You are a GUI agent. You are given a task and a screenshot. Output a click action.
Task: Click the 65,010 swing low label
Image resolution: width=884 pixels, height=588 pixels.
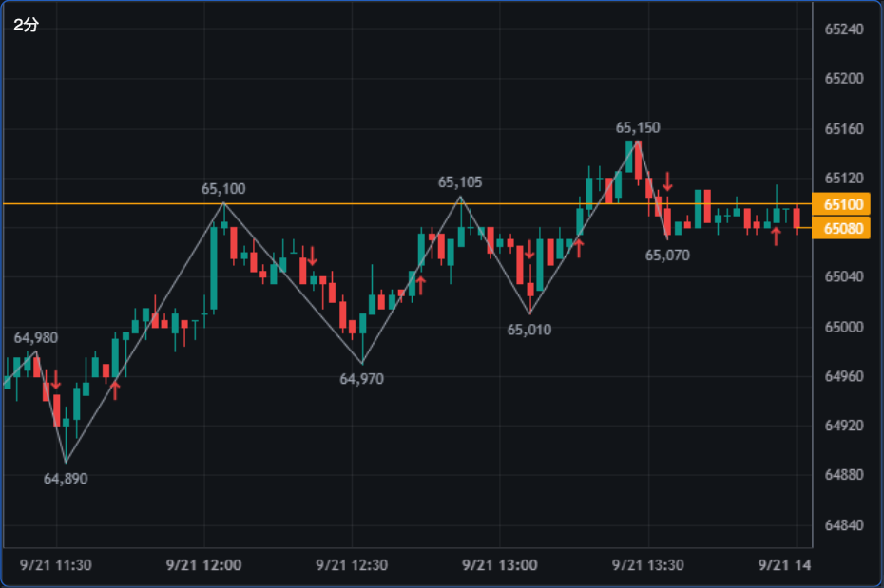pos(528,330)
